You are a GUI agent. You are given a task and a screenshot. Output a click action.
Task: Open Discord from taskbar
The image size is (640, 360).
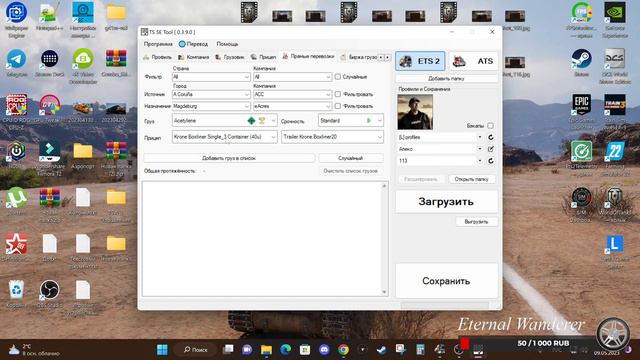(324, 350)
